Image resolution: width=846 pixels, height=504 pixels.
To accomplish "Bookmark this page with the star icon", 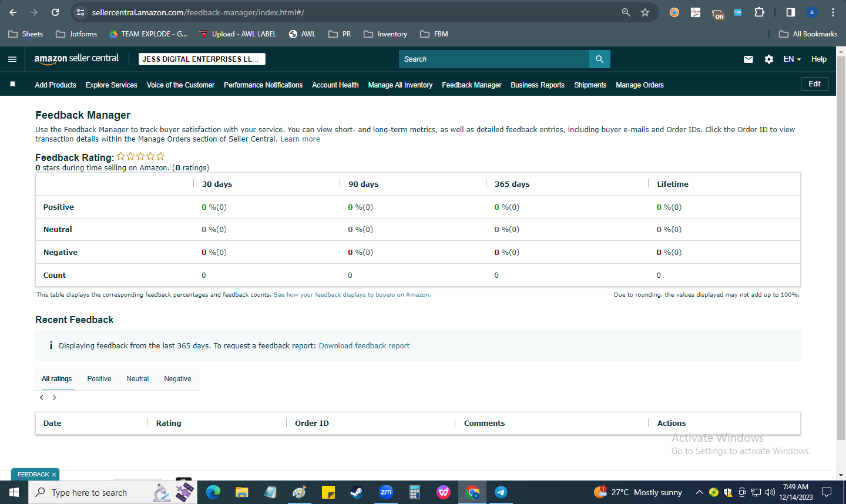I will click(x=645, y=12).
